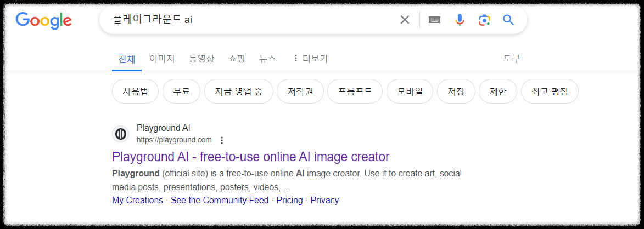
Task: Click the Google logo
Action: click(x=43, y=20)
